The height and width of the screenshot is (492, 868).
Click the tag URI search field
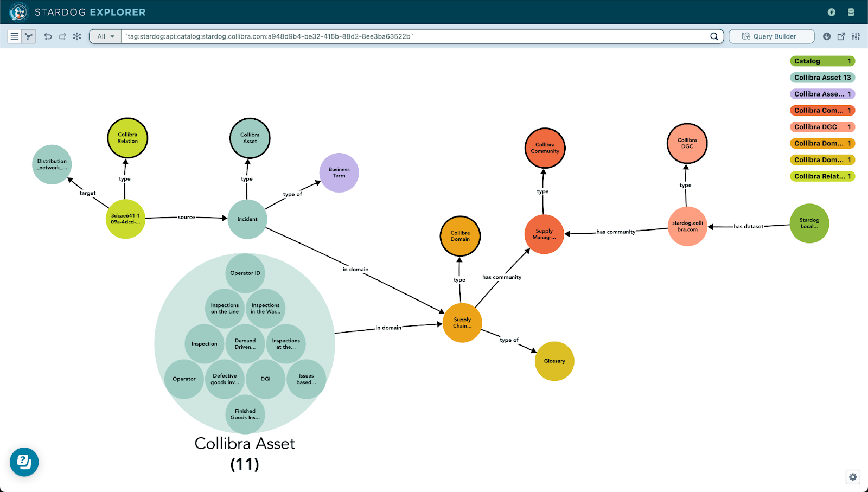[415, 36]
